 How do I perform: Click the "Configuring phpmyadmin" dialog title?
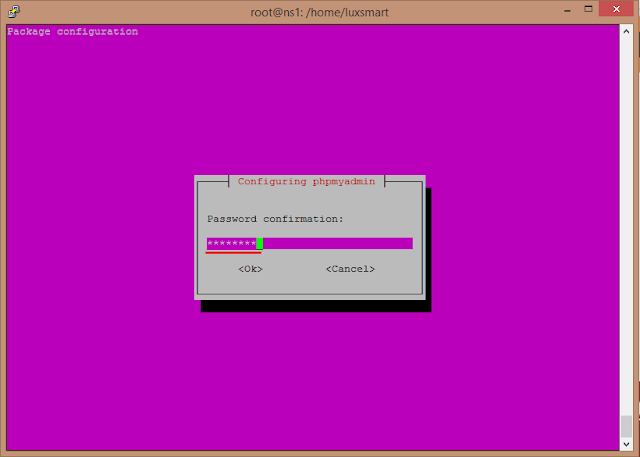(307, 181)
